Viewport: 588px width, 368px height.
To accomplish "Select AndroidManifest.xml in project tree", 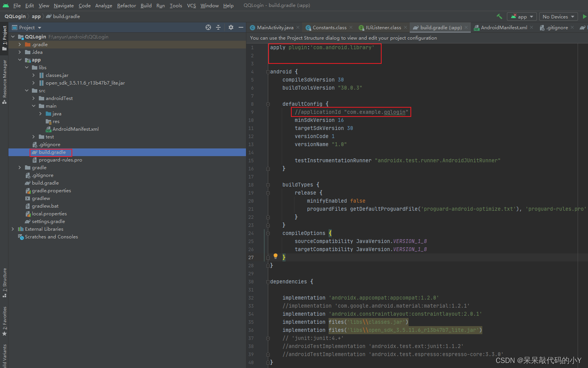I will pos(75,129).
